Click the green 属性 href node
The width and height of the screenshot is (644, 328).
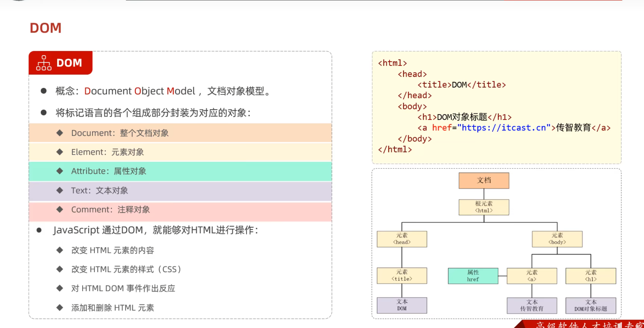(x=473, y=276)
